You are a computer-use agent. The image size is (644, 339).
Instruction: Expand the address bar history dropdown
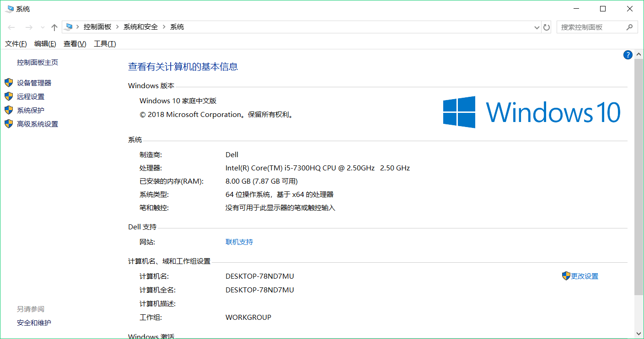[537, 27]
